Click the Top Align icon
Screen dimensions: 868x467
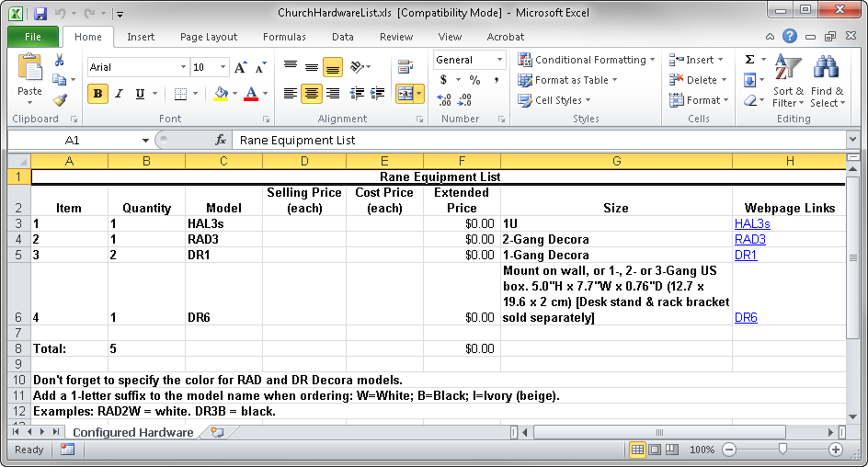(x=290, y=66)
